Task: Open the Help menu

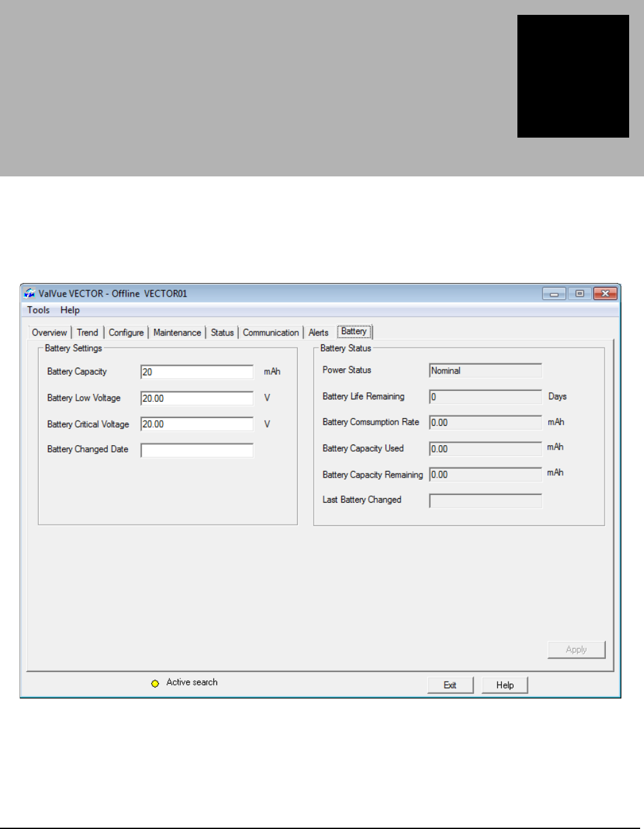Action: (70, 310)
